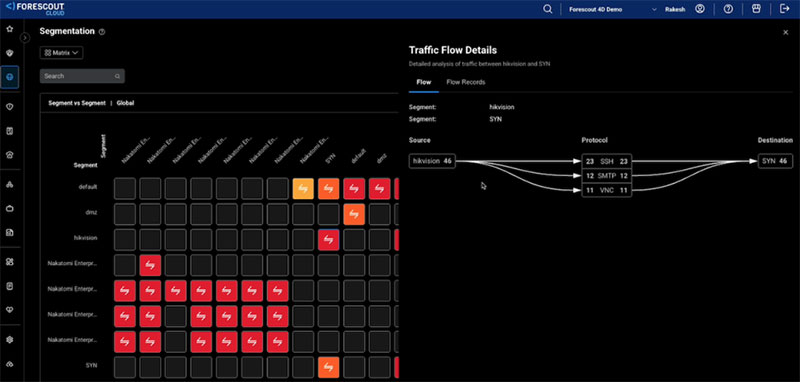Click the Destination column label in flow diagram
The image size is (800, 382).
[x=775, y=140]
